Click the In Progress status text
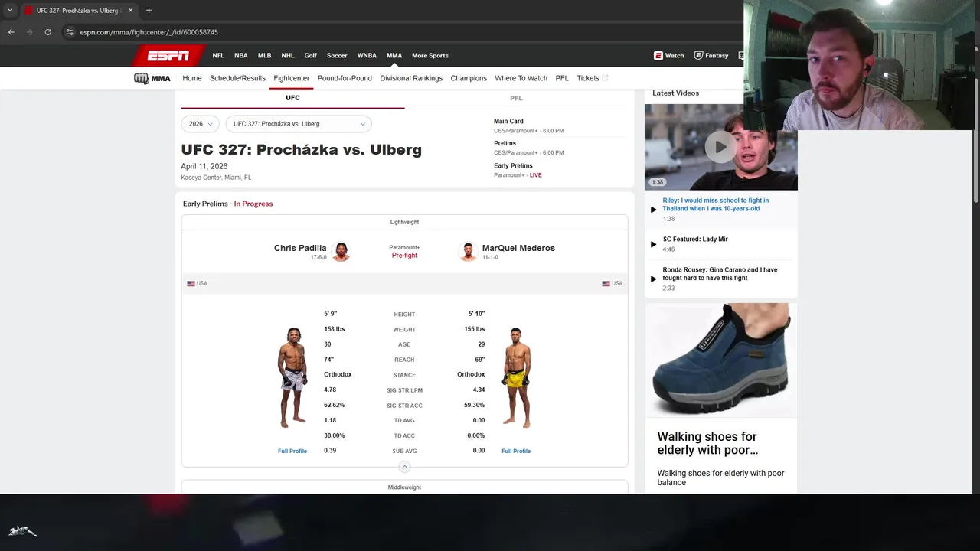Screen dimensions: 980x551 253,204
